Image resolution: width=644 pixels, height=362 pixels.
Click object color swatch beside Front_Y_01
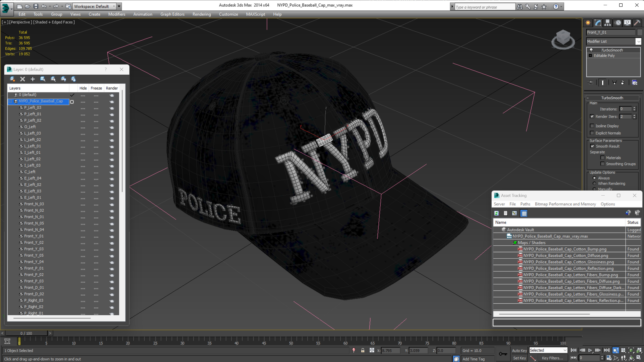coord(639,32)
